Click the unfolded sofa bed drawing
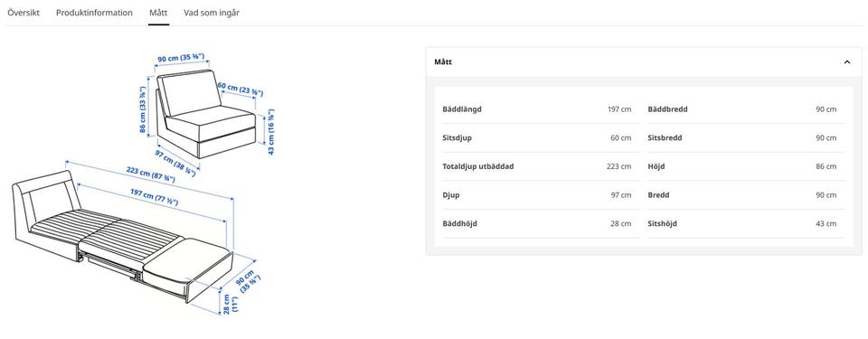868x339 pixels. (x=134, y=238)
